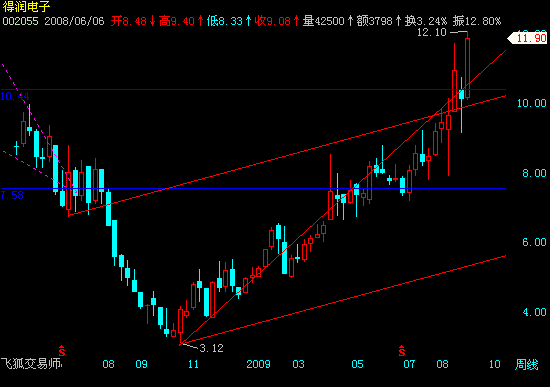Click the 10.44 blue line label
Image resolution: width=550 pixels, height=387 pixels.
click(15, 96)
